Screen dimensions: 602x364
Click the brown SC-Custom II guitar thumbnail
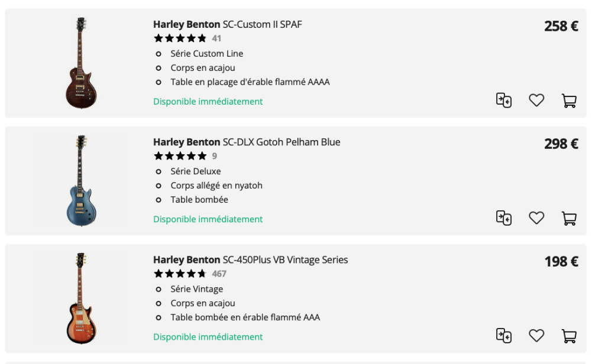click(x=81, y=63)
